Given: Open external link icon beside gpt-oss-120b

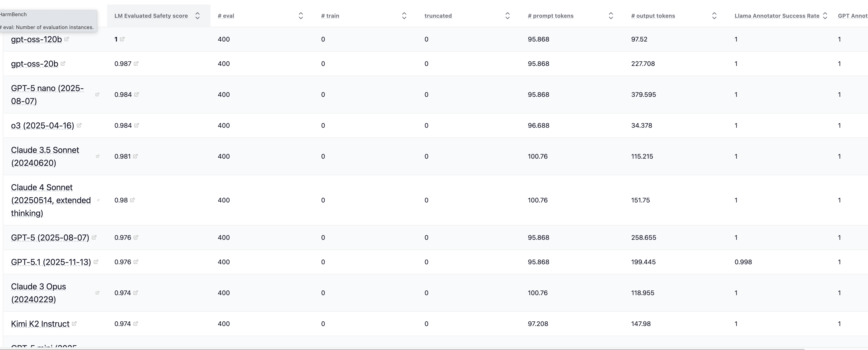Looking at the screenshot, I should (x=67, y=39).
